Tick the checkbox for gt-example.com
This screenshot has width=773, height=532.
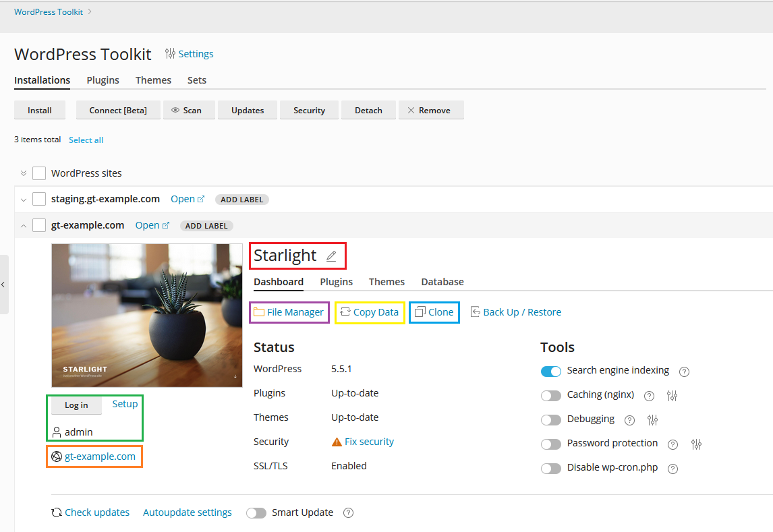39,225
